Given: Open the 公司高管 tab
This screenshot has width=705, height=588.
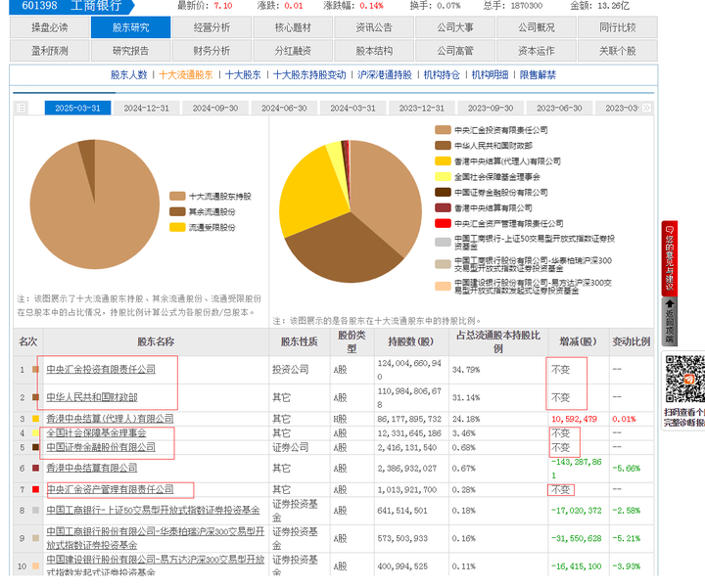Looking at the screenshot, I should point(455,51).
